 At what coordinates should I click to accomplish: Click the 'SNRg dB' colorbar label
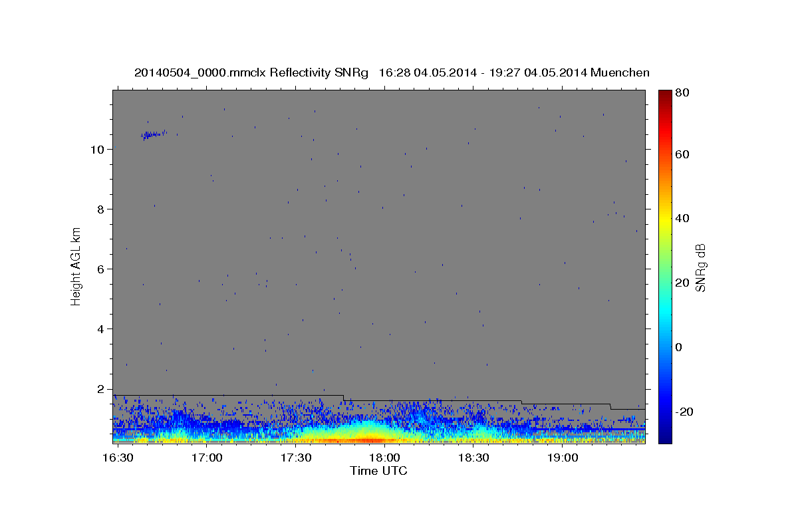[x=700, y=267]
